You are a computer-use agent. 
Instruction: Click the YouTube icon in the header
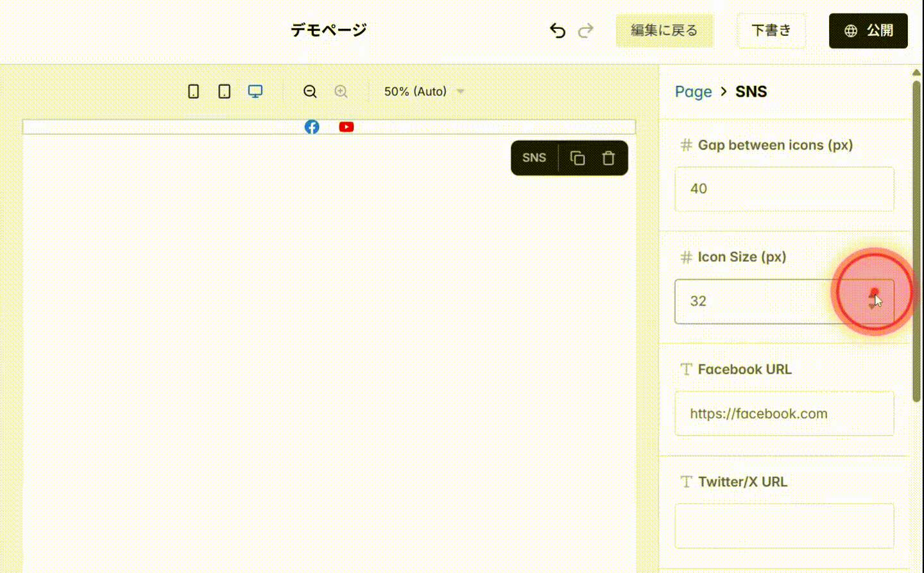coord(346,126)
